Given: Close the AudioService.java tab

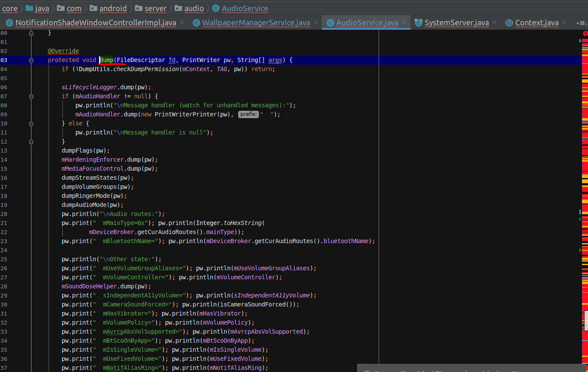Looking at the screenshot, I should pos(404,23).
